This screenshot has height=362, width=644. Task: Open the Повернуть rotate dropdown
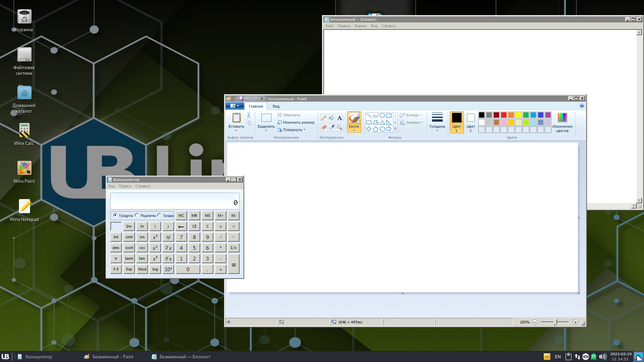tap(292, 130)
